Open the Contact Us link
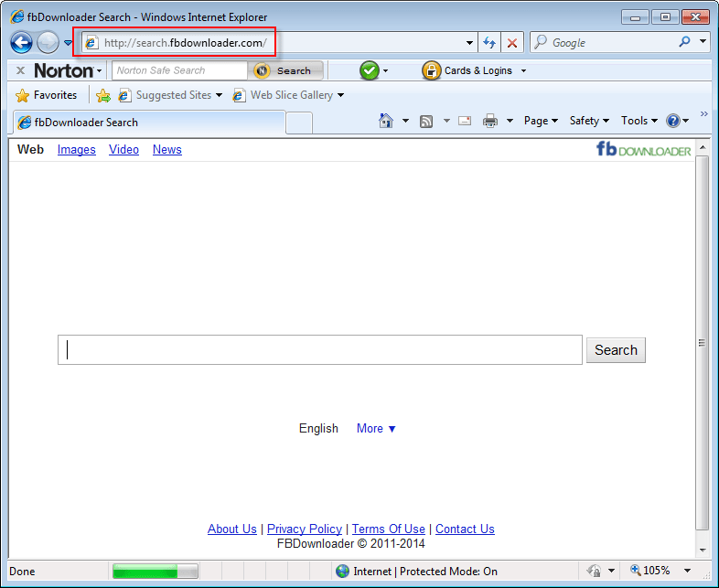This screenshot has height=588, width=719. pyautogui.click(x=465, y=529)
